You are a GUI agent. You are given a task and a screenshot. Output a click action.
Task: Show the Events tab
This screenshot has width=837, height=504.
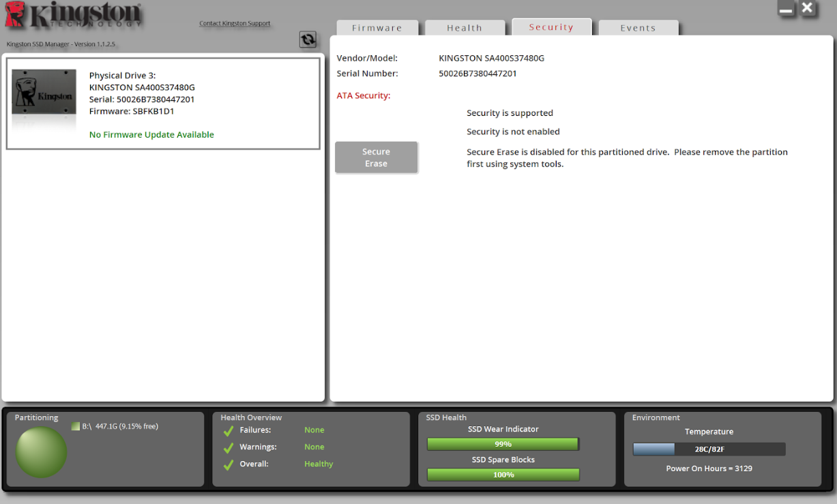point(638,28)
